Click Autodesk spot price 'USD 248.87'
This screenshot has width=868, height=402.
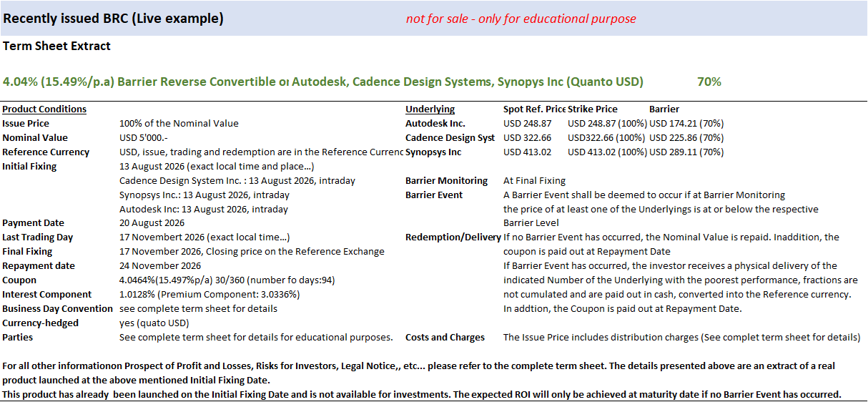[x=528, y=124]
